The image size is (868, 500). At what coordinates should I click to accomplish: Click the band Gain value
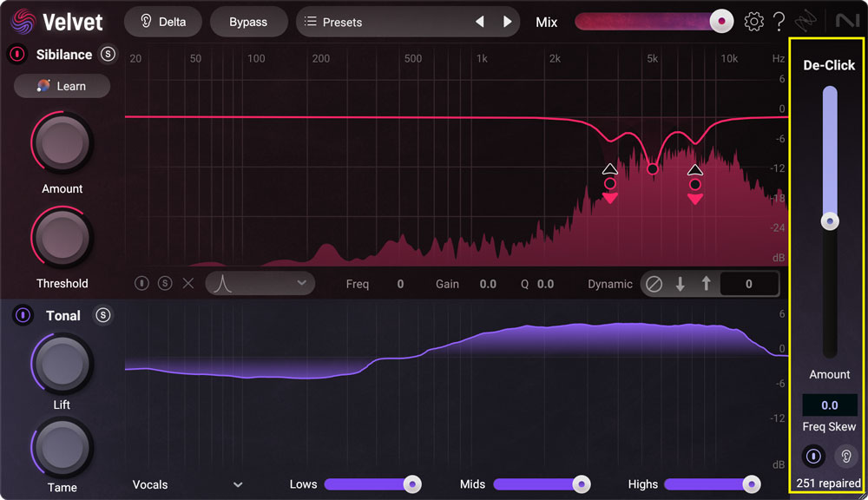pyautogui.click(x=488, y=284)
